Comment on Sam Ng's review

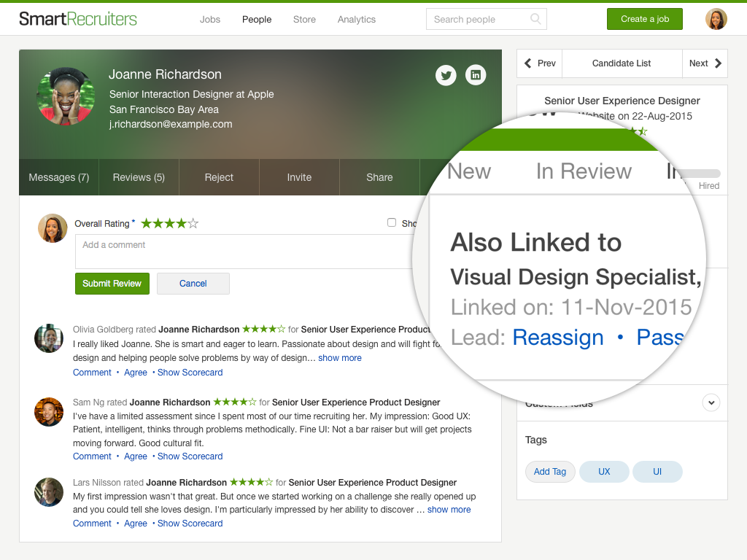(x=92, y=456)
